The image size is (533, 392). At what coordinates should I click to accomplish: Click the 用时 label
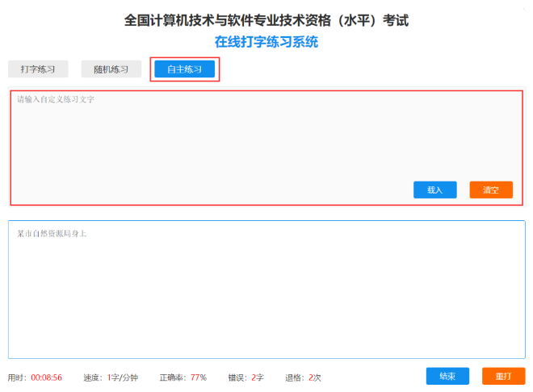pos(18,377)
